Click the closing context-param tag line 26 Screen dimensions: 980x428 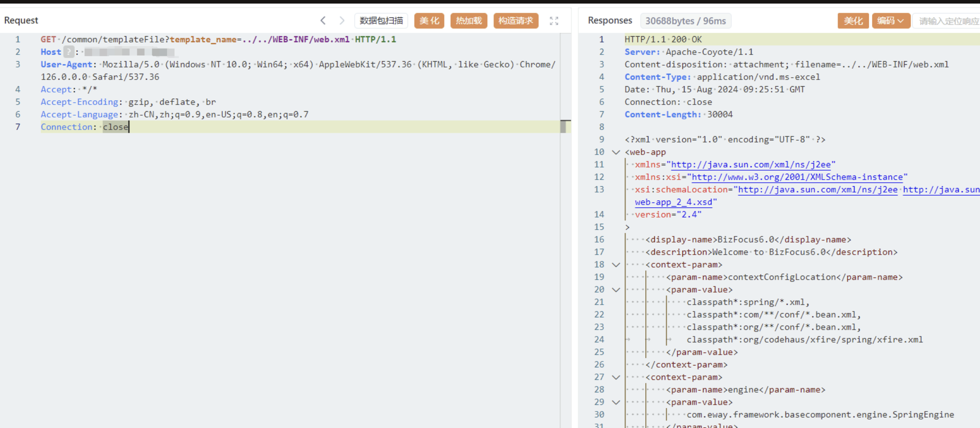686,365
